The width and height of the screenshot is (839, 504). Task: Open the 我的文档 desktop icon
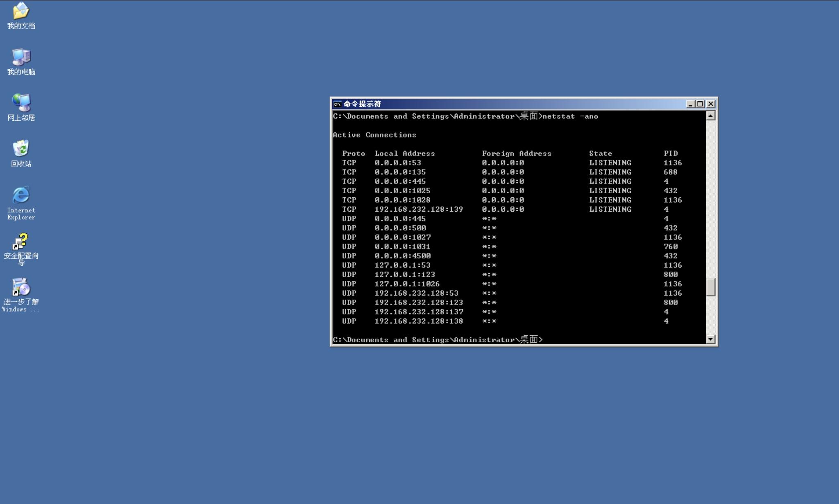21,16
